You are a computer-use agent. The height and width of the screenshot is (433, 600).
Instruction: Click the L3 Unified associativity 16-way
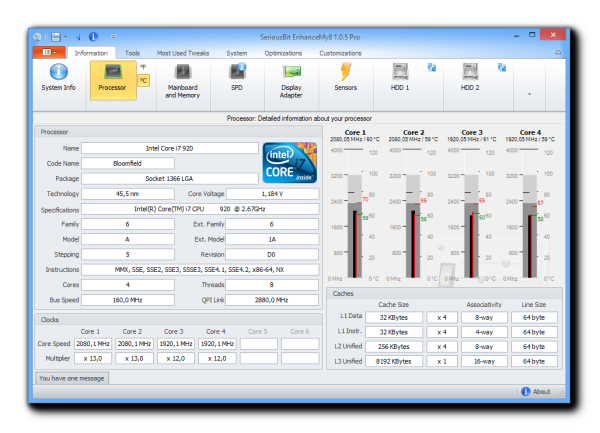click(x=484, y=361)
